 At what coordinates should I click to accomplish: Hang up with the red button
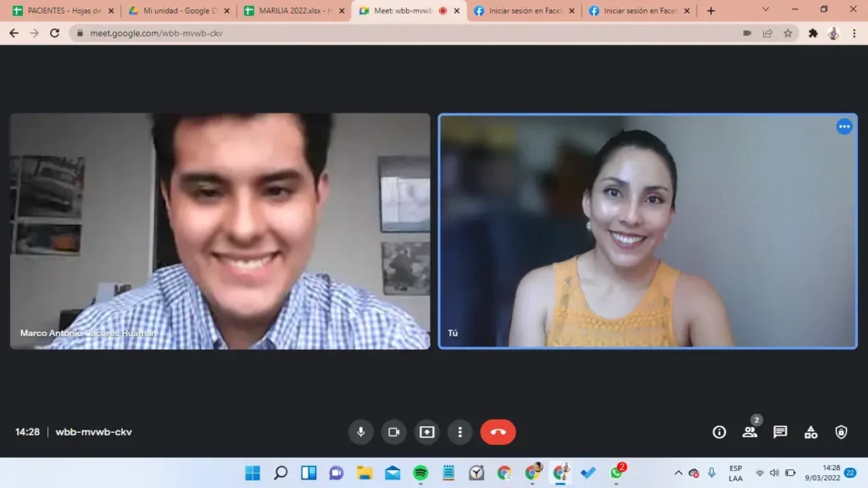498,432
